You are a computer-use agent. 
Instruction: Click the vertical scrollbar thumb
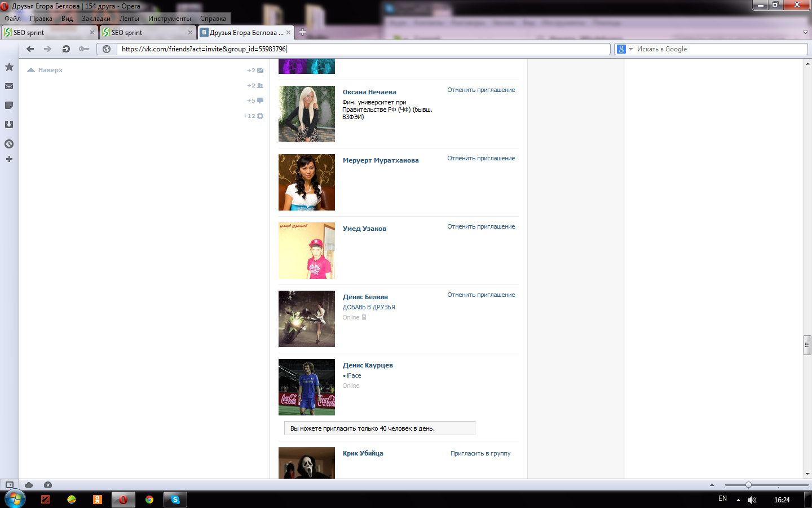click(807, 345)
